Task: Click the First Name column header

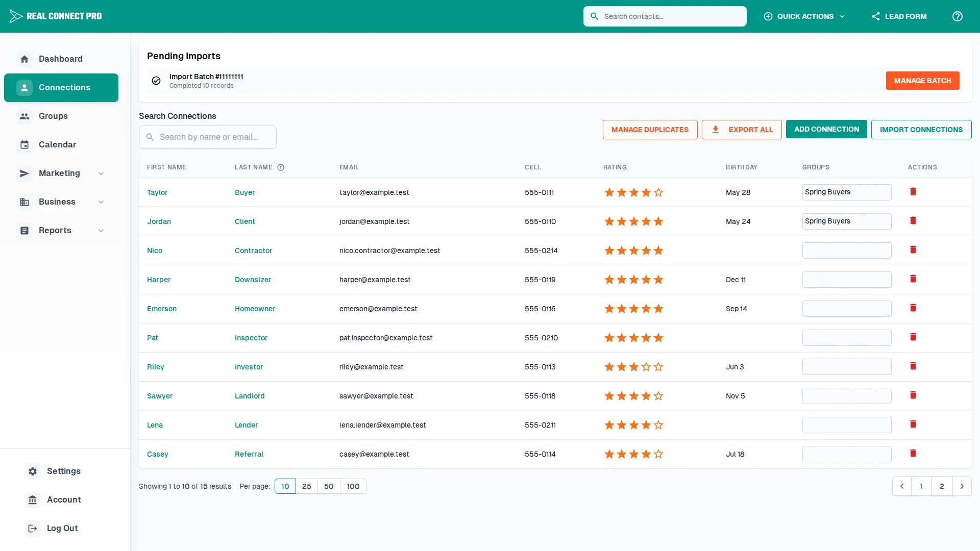Action: coord(166,167)
